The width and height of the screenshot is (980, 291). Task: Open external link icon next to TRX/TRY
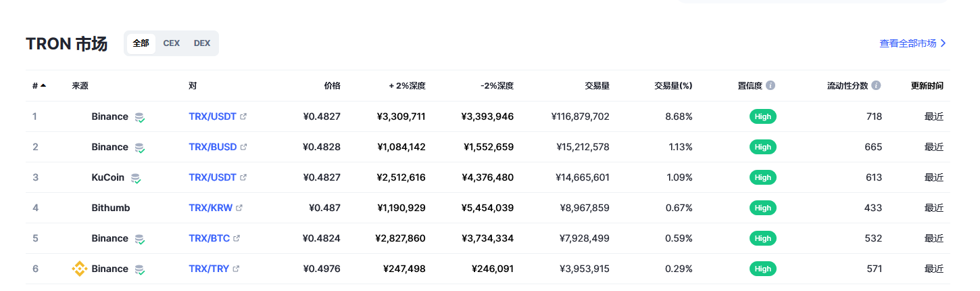(236, 269)
